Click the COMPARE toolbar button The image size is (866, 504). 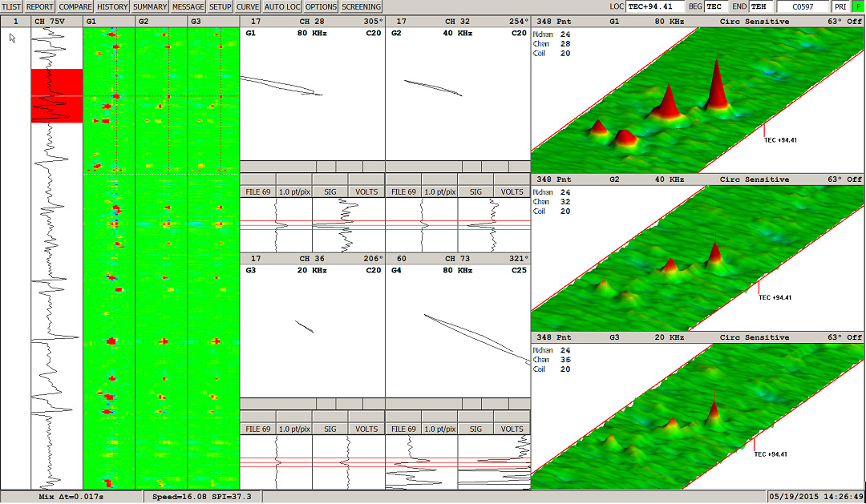[x=75, y=6]
